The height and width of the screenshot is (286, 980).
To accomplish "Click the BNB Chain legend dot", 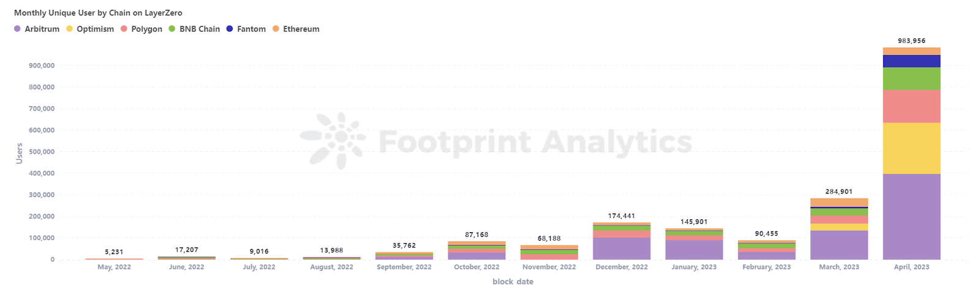I will point(172,29).
